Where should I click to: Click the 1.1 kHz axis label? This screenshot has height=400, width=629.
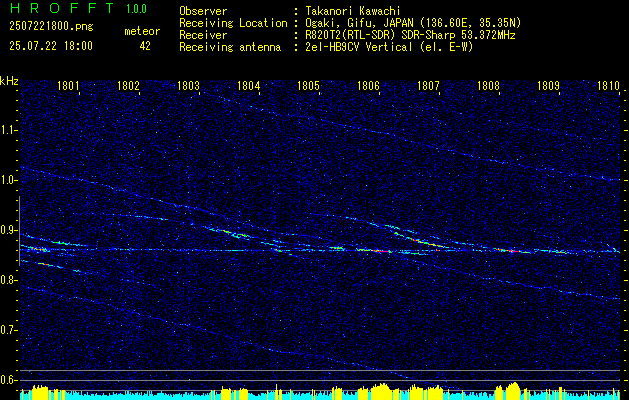pos(8,130)
